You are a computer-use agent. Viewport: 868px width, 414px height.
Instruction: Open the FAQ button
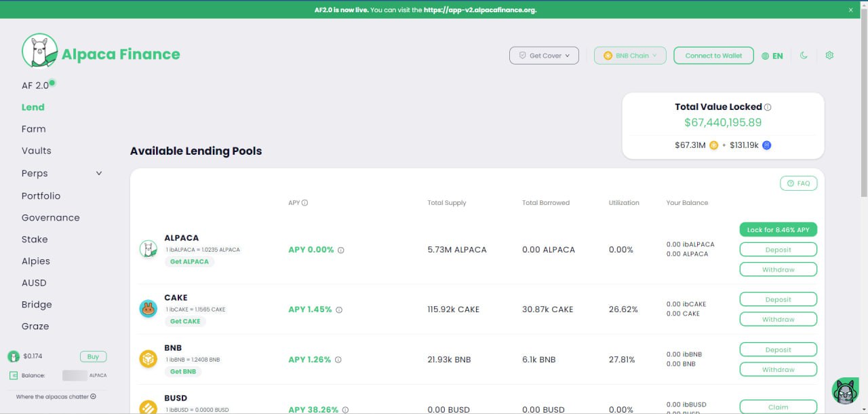pyautogui.click(x=798, y=183)
